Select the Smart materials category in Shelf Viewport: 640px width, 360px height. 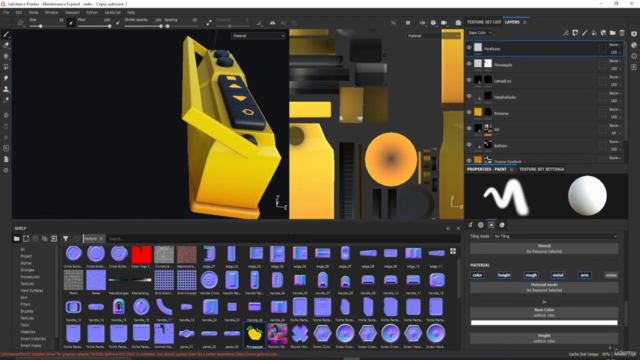click(33, 339)
